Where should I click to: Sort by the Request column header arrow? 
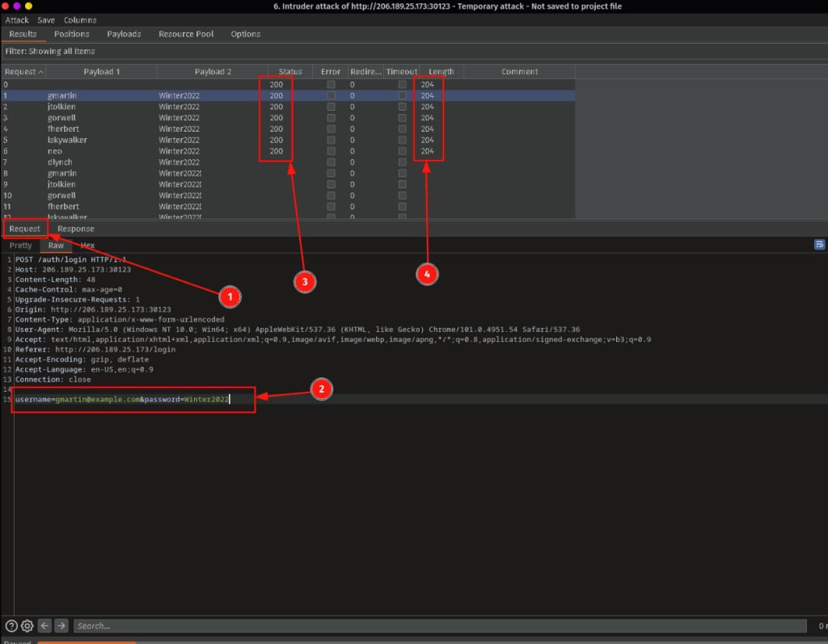(41, 72)
